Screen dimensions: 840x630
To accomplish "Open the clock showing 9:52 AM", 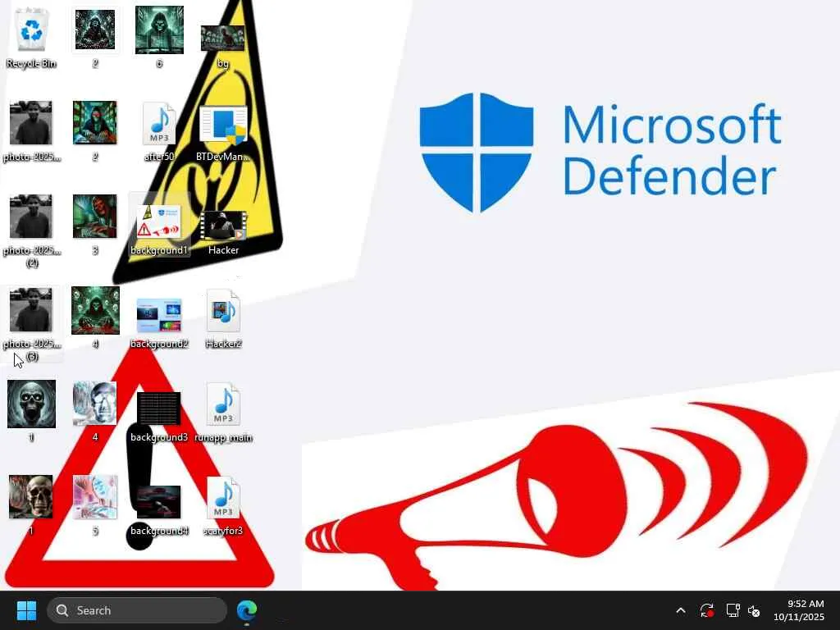I will tap(799, 610).
